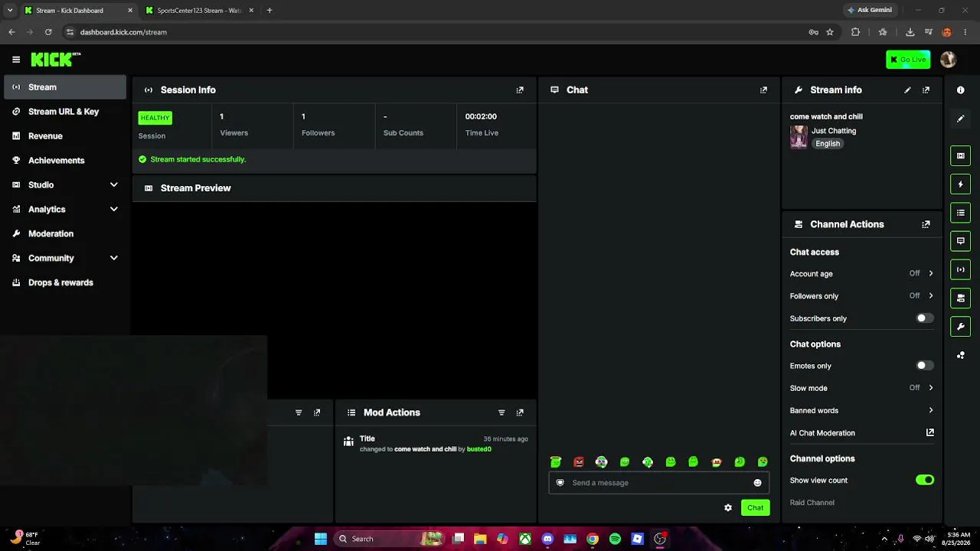Open Account age chat access options

[861, 273]
